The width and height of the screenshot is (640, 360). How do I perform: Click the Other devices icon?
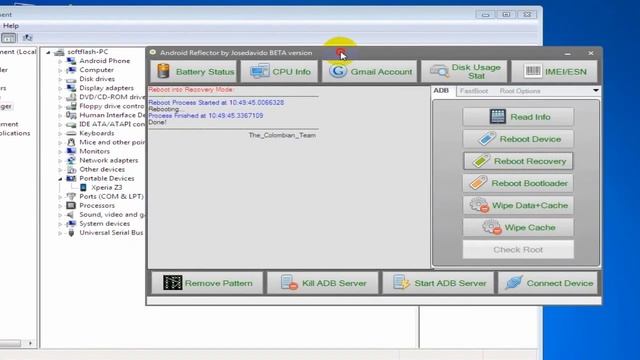point(71,169)
